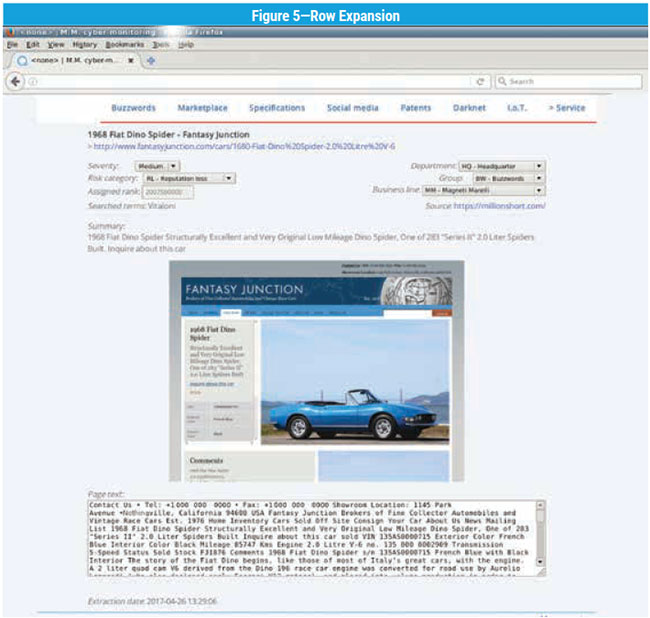Switch to the Marketplace tab
The width and height of the screenshot is (650, 618).
pos(203,108)
